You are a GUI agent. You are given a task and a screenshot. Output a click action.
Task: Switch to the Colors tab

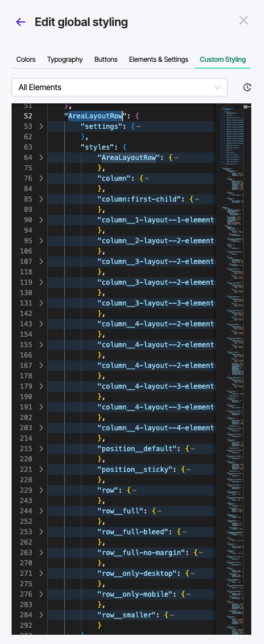point(26,59)
